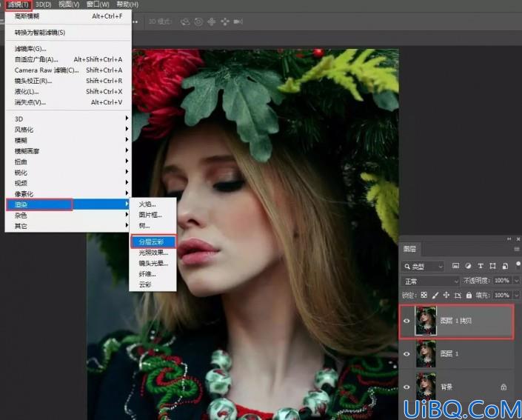Open the 滤镜(T) menu
522x420 pixels.
pos(19,4)
